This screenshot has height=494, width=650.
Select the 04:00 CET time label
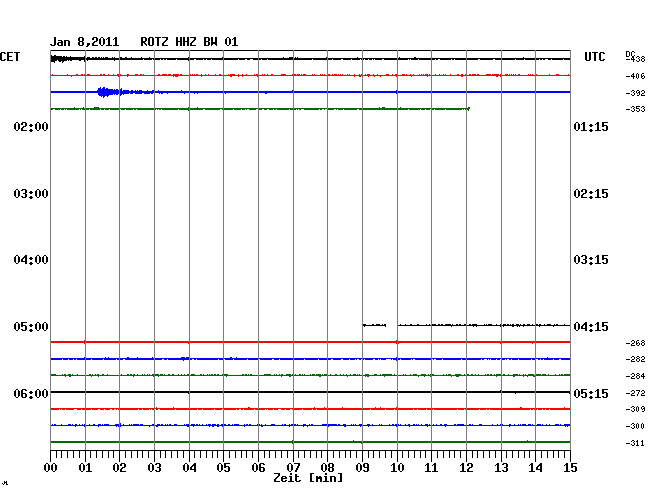click(31, 260)
